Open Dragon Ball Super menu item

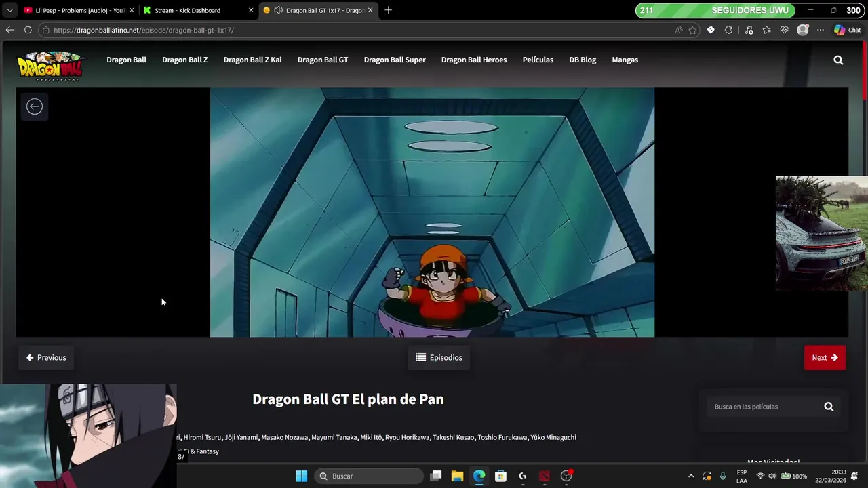[395, 60]
